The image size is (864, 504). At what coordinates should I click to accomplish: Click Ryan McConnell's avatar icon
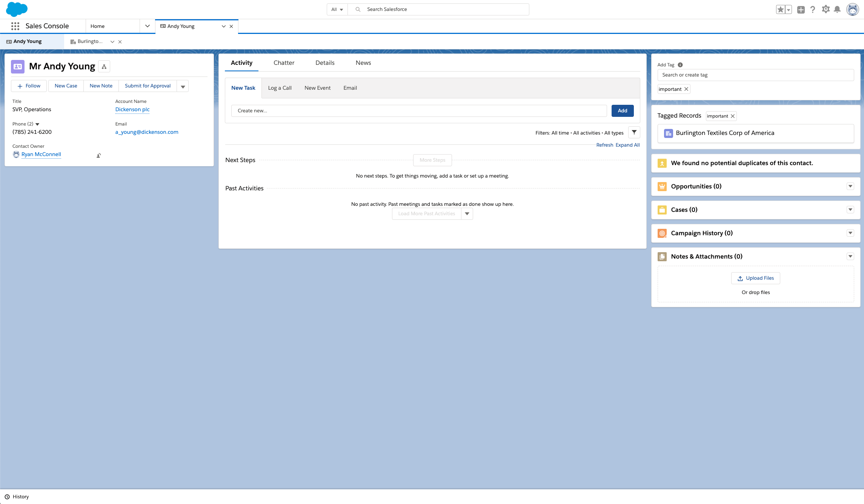[x=16, y=155]
